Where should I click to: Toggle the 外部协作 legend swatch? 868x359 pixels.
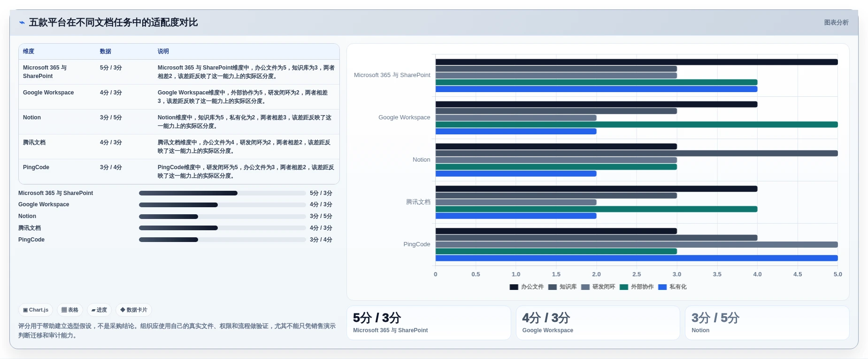624,287
